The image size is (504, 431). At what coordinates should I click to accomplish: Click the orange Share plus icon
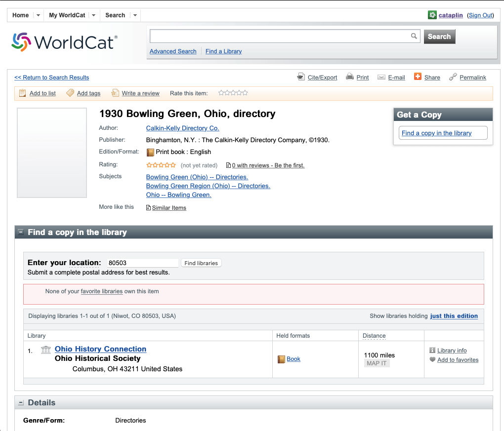point(418,77)
